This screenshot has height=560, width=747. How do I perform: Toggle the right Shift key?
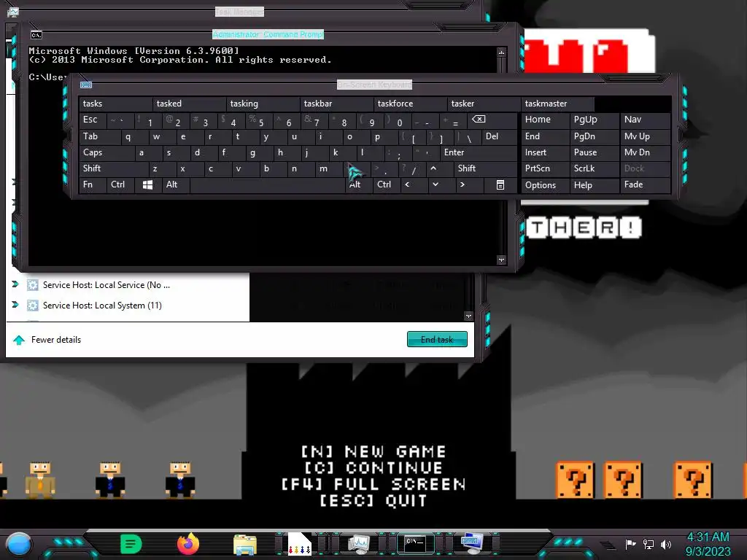485,168
